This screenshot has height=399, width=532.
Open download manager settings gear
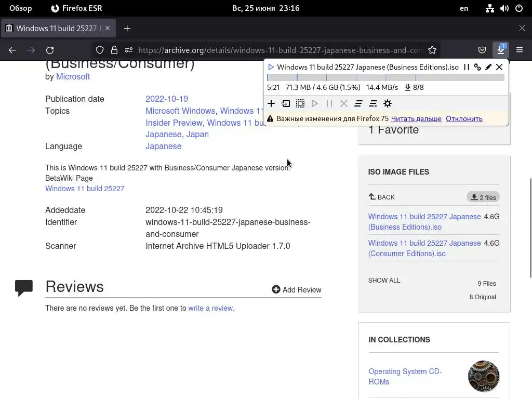[388, 103]
